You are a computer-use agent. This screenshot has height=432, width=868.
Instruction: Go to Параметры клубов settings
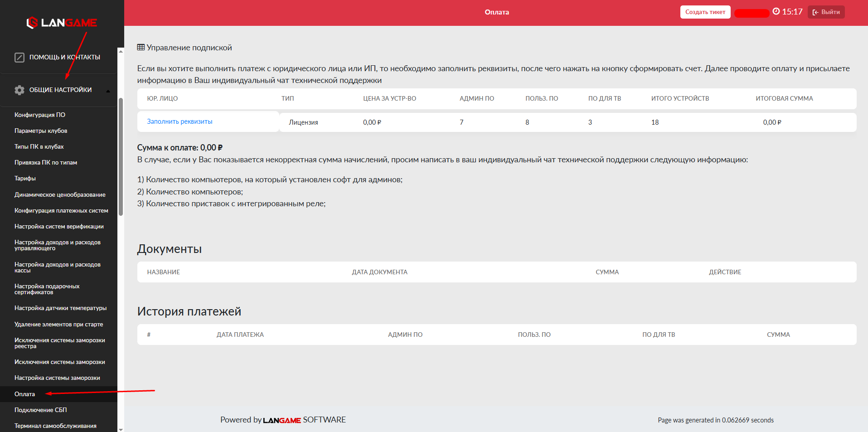point(41,131)
